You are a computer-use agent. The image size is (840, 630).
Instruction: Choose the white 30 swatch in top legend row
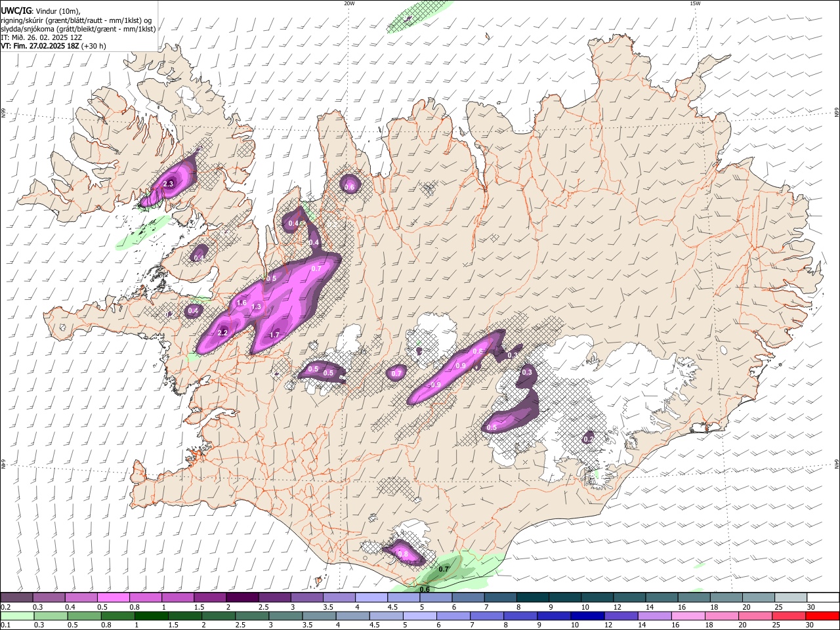[x=823, y=598]
